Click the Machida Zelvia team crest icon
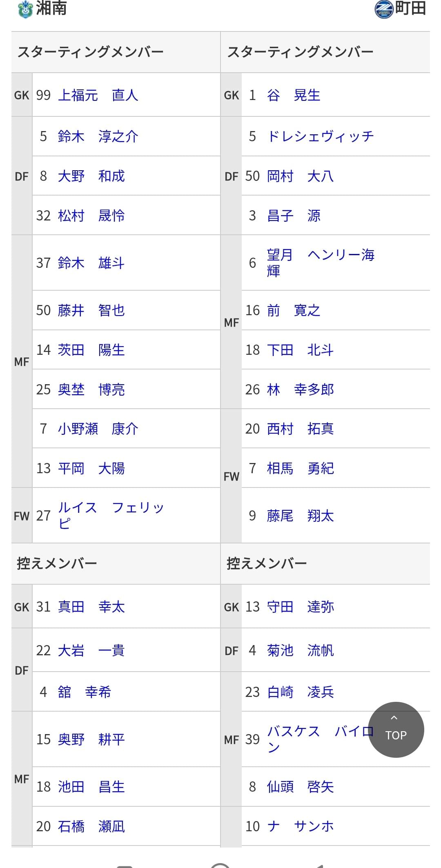Image resolution: width=441 pixels, height=868 pixels. tap(384, 9)
